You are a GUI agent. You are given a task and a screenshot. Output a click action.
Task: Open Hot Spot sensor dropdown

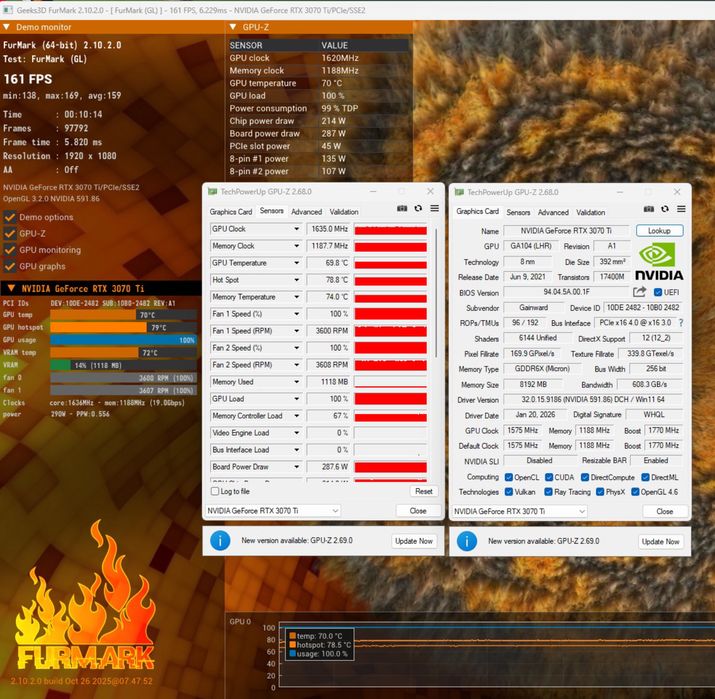click(296, 280)
